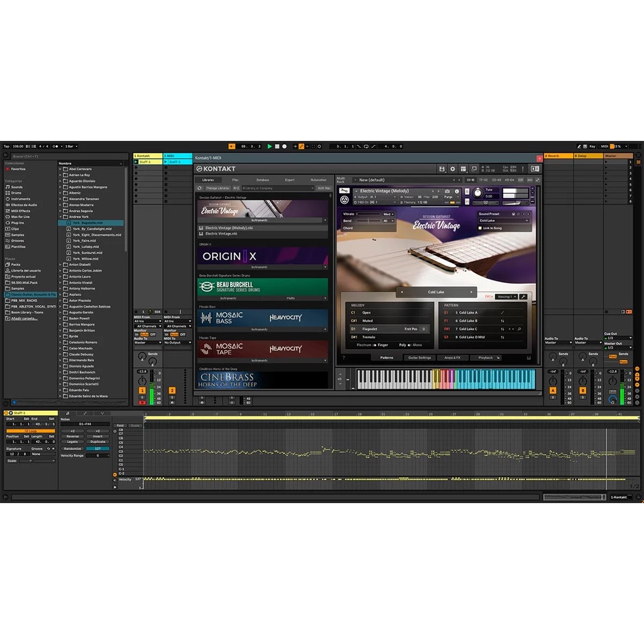644x644 pixels.
Task: Save in Kontakt using the floppy disk icon
Action: tap(442, 169)
